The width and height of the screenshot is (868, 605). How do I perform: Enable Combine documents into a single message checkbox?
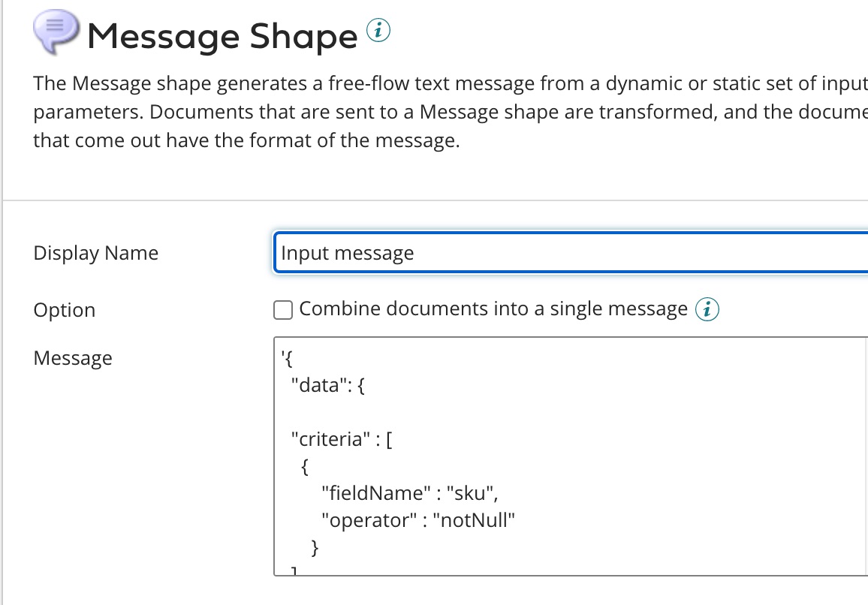tap(283, 309)
